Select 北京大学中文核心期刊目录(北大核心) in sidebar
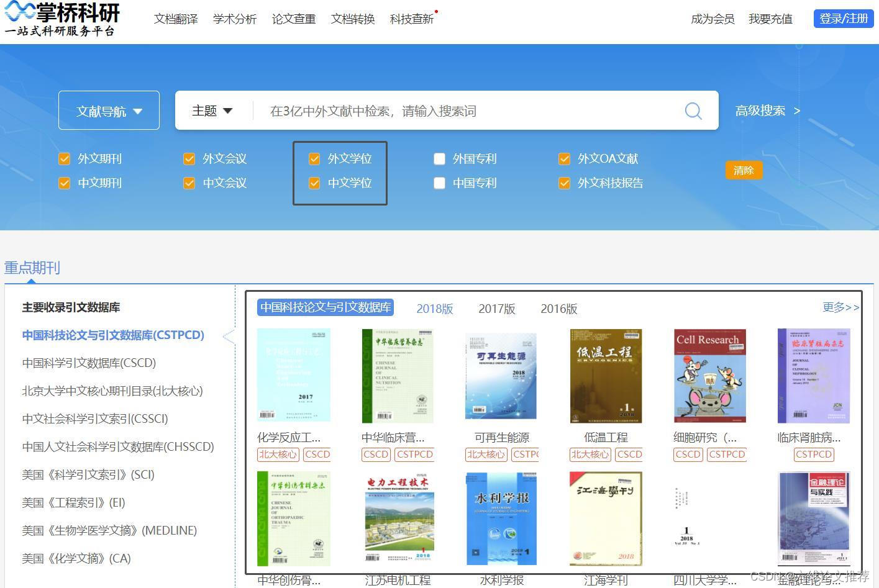This screenshot has height=588, width=879. (x=112, y=391)
